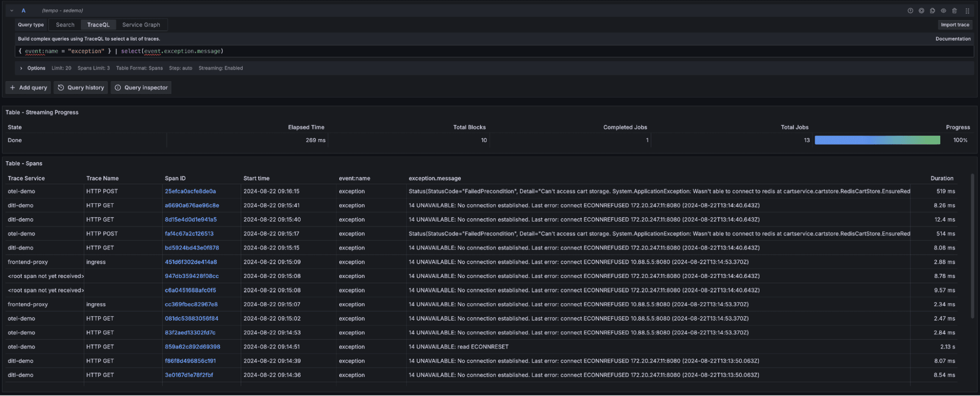Open span bd5924bd43e0f878

tap(192, 248)
